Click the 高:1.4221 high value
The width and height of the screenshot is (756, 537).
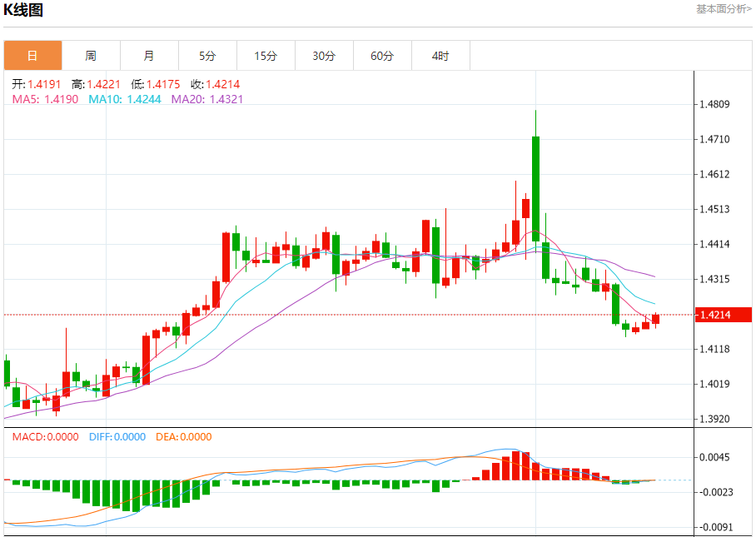click(x=96, y=84)
